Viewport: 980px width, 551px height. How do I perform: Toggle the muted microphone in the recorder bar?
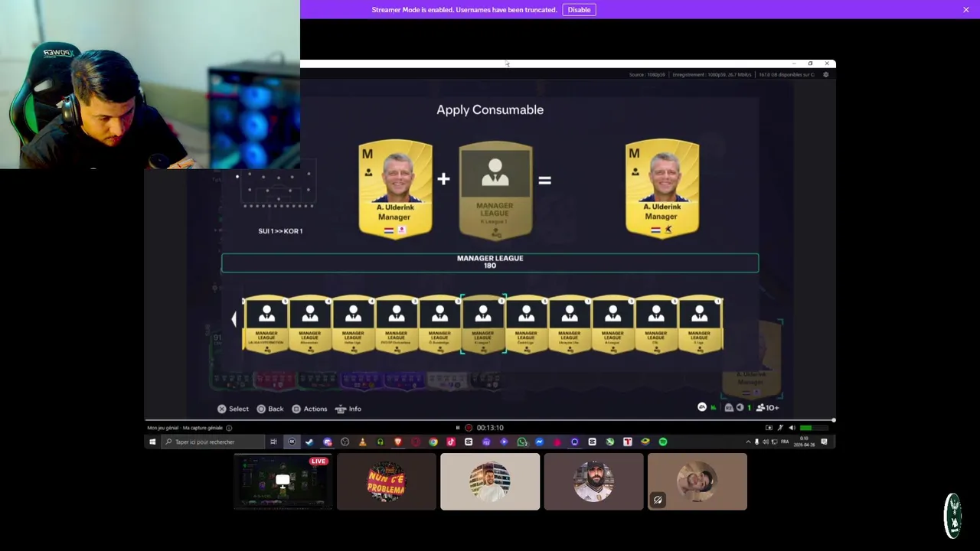[x=781, y=428]
